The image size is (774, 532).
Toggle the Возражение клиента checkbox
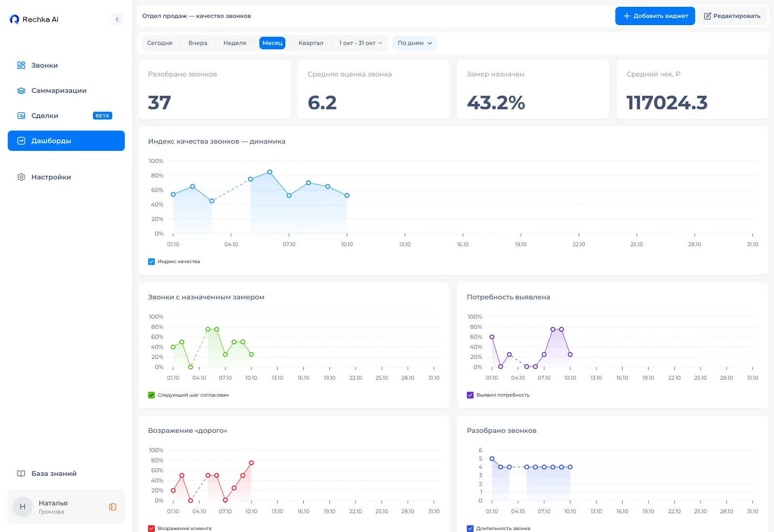(151, 529)
